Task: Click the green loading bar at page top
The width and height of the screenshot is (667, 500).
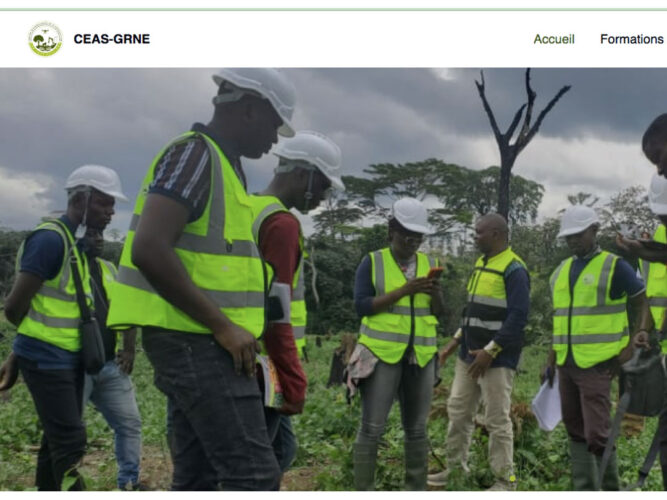Action: [334, 9]
